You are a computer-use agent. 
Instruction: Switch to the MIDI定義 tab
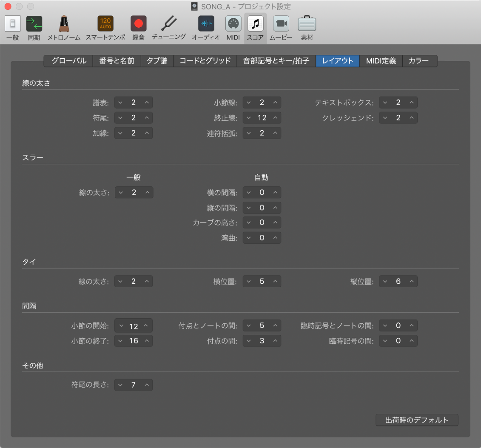(x=381, y=61)
